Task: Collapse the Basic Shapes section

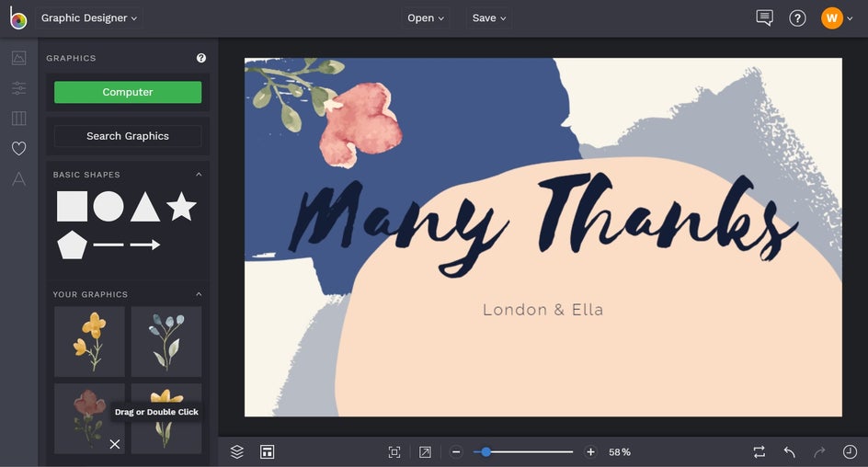Action: [x=199, y=175]
